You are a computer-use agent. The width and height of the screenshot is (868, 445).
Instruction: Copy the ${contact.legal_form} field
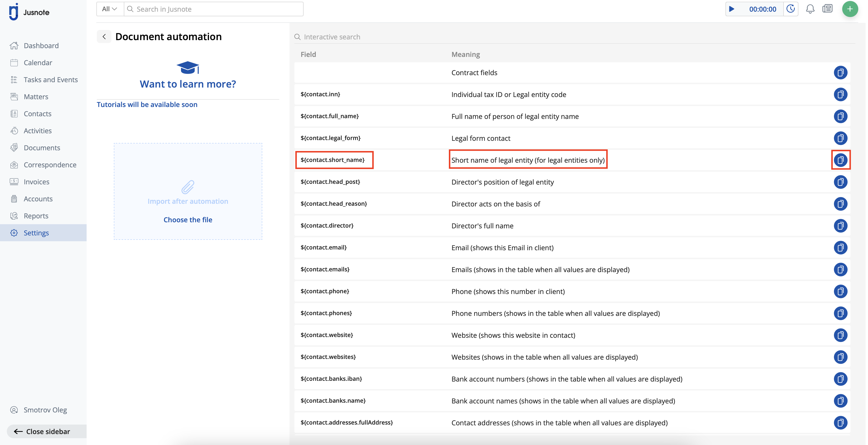pyautogui.click(x=840, y=138)
